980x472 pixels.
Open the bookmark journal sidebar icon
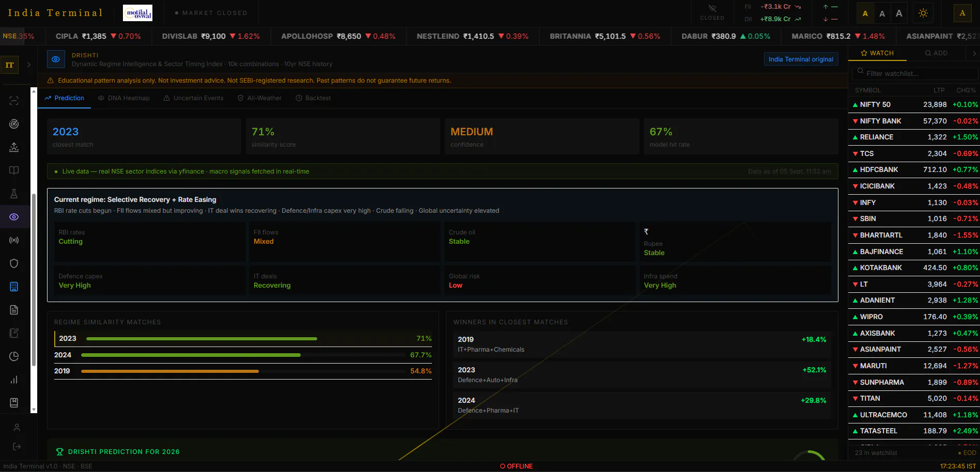point(14,403)
